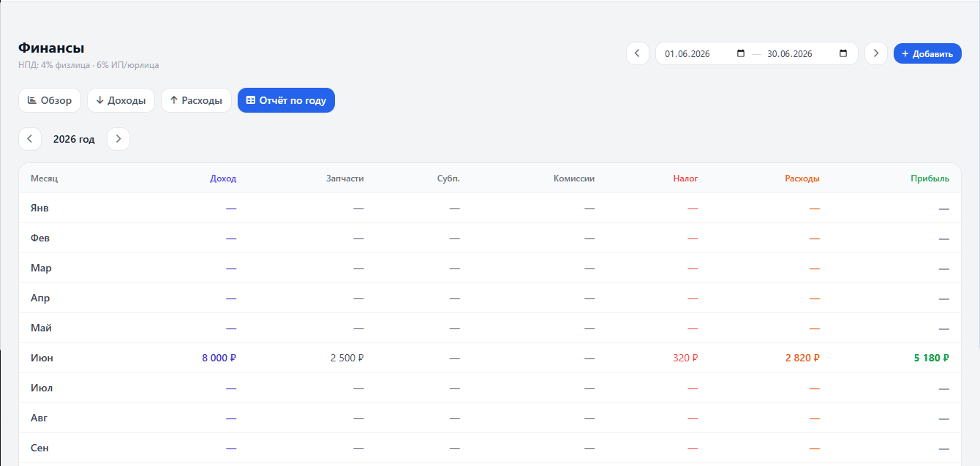980x466 pixels.
Task: Click the Мар row label
Action: click(x=41, y=268)
